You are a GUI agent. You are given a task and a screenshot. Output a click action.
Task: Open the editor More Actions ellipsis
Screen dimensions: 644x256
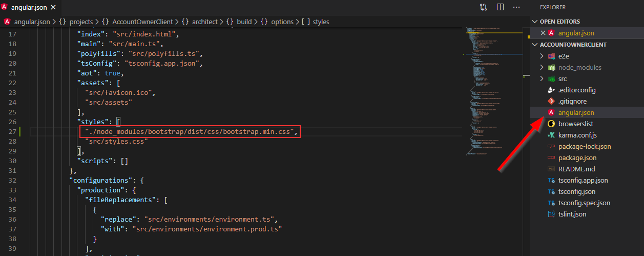point(516,8)
